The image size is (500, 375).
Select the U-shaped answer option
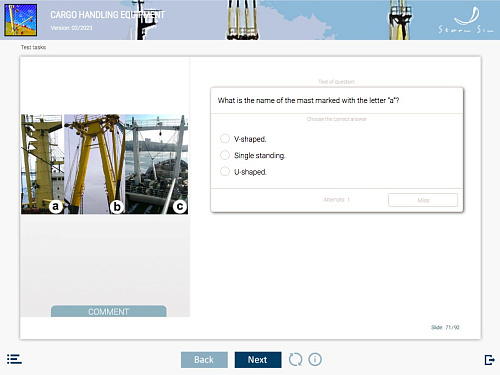tap(225, 171)
